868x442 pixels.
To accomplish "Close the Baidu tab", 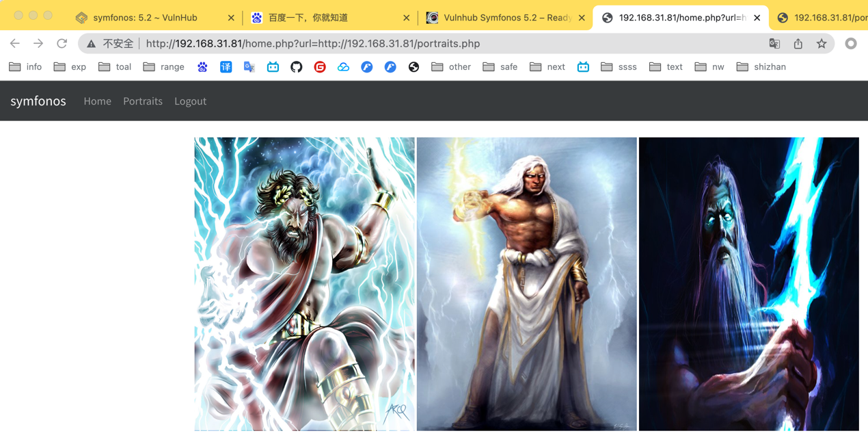I will tap(406, 18).
